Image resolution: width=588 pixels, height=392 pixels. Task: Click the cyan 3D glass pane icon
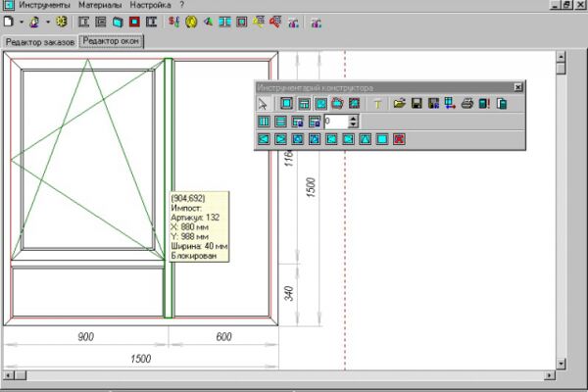[x=118, y=23]
